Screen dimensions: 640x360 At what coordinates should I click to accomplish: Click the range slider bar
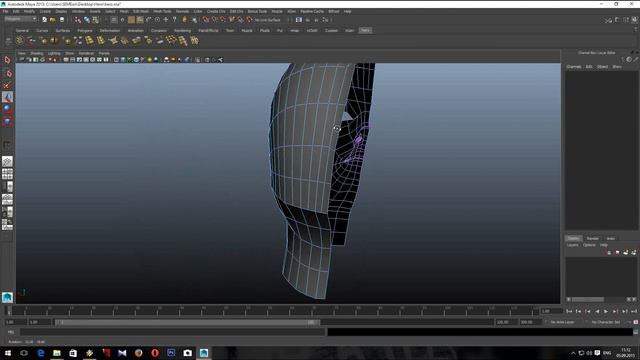click(x=188, y=322)
